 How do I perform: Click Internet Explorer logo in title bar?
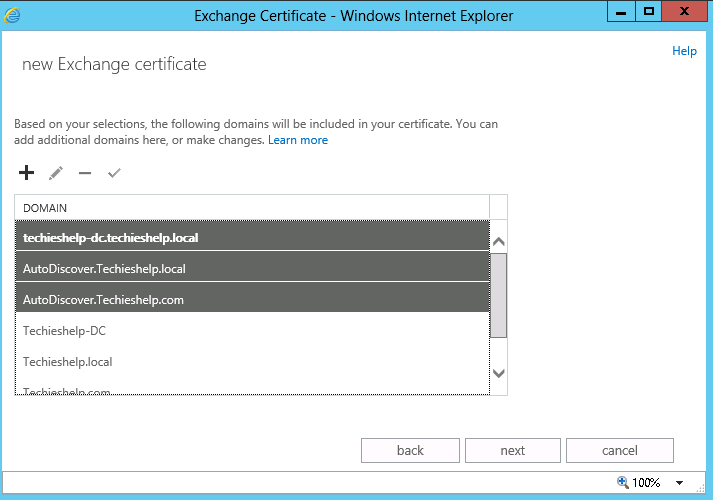pos(12,15)
